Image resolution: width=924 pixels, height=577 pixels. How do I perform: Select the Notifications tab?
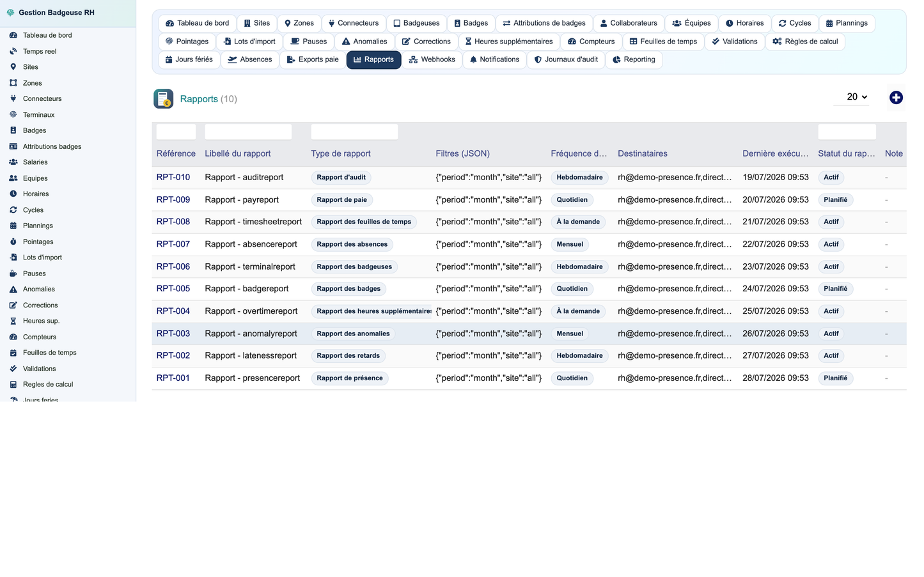pyautogui.click(x=494, y=59)
